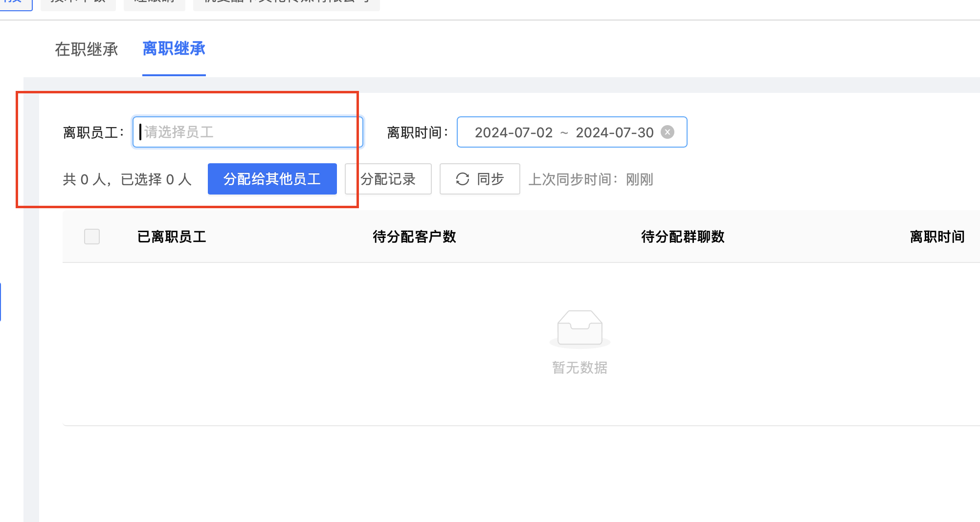Screen dimensions: 980x522
Task: Open the 请选择员工 employee selector
Action: click(x=247, y=132)
